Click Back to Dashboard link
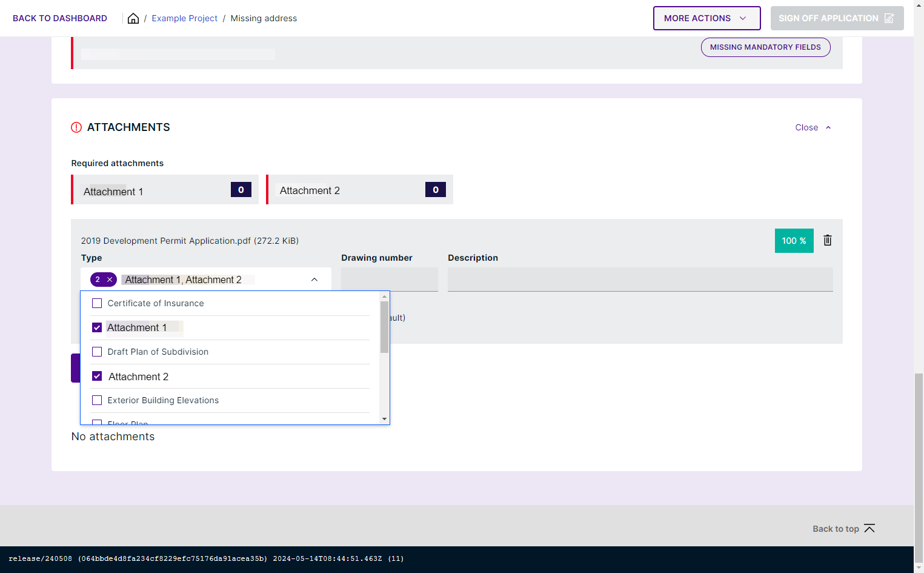The image size is (924, 573). (x=60, y=18)
